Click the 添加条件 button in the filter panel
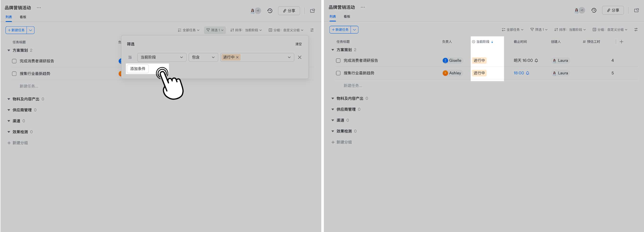Viewport: 644px width, 232px height. 137,69
